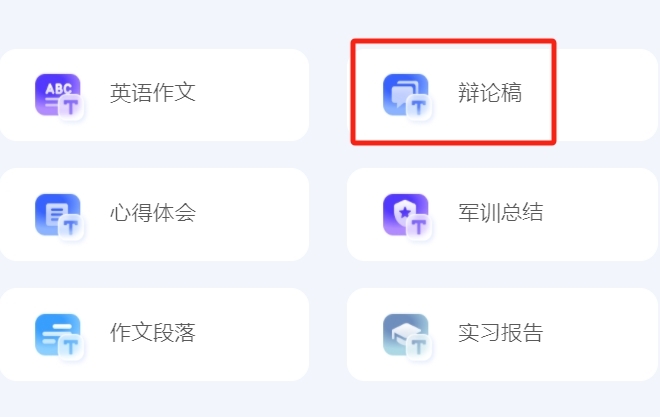The image size is (660, 417).
Task: Click the T badge on the shield-star icon
Action: click(419, 227)
